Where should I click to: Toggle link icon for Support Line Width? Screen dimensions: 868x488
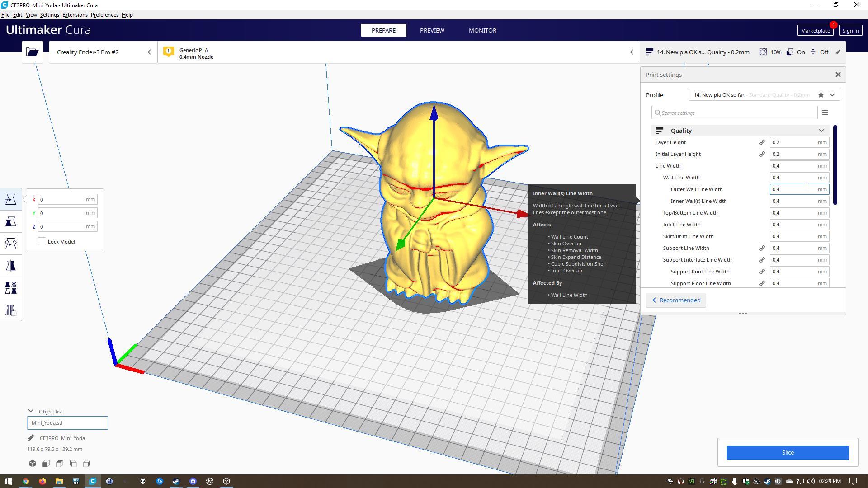coord(762,248)
